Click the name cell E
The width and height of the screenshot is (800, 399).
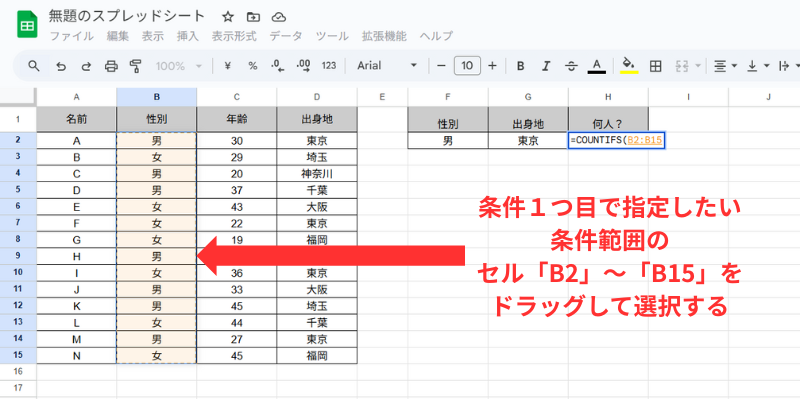(77, 207)
